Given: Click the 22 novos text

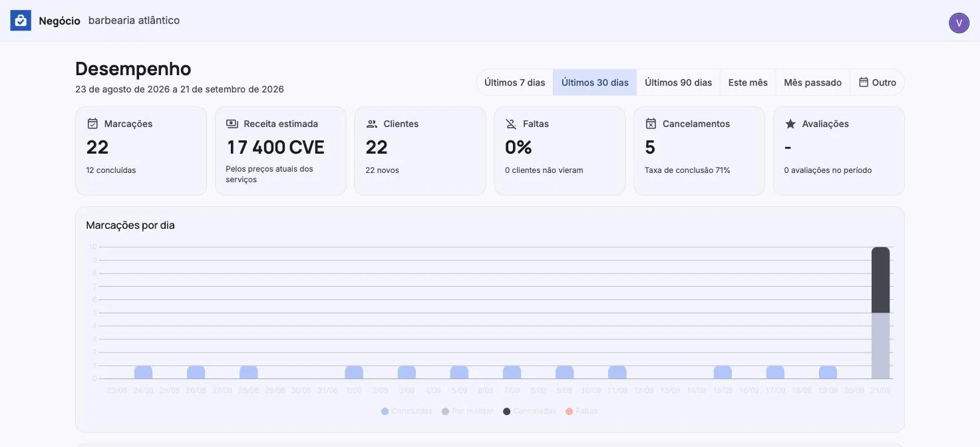Looking at the screenshot, I should (382, 170).
